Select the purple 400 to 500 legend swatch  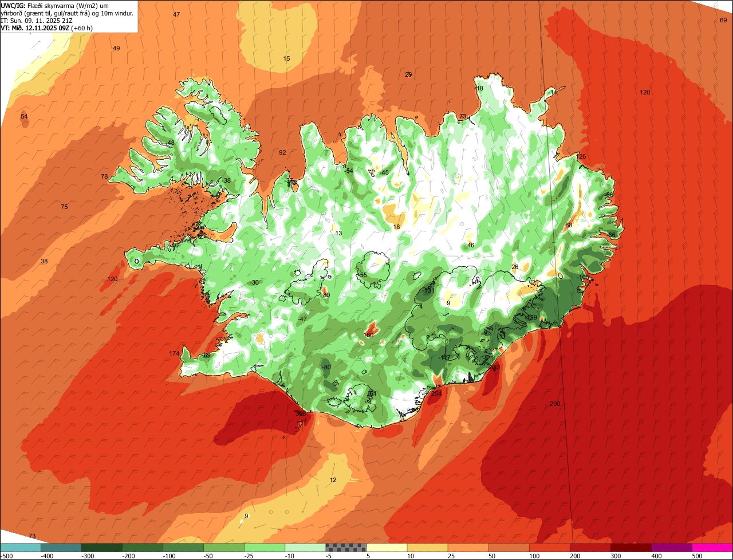671,547
